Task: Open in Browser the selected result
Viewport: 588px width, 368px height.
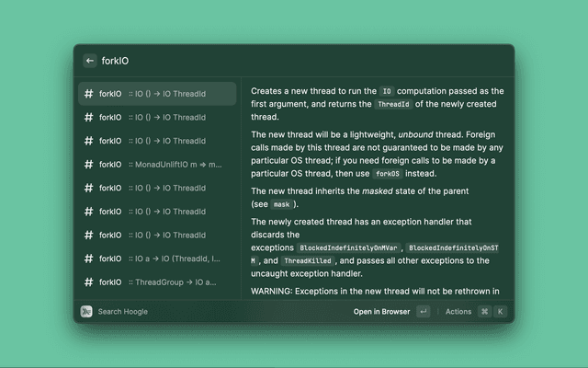Action: click(x=381, y=311)
